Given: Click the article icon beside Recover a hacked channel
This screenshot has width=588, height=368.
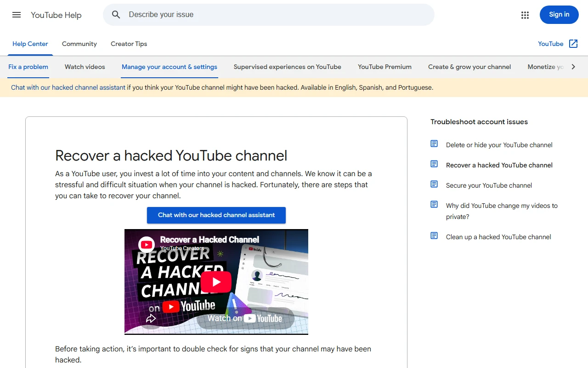Looking at the screenshot, I should pos(434,164).
